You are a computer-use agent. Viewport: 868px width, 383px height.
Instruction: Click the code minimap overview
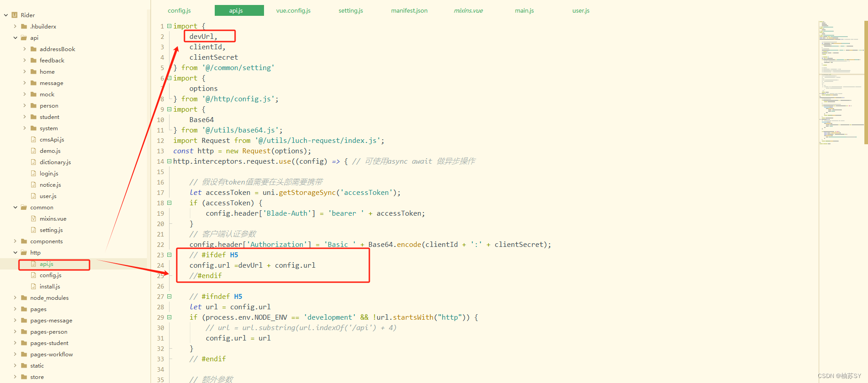pyautogui.click(x=841, y=83)
